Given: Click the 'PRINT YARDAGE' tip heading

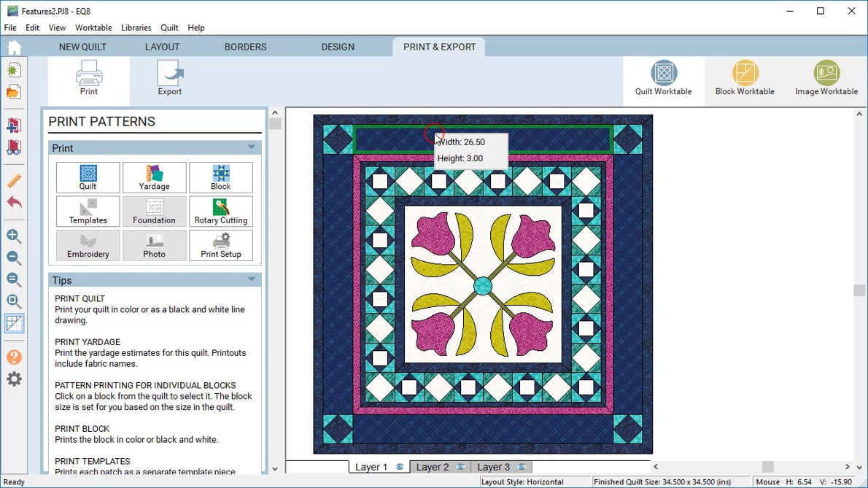Looking at the screenshot, I should (88, 342).
